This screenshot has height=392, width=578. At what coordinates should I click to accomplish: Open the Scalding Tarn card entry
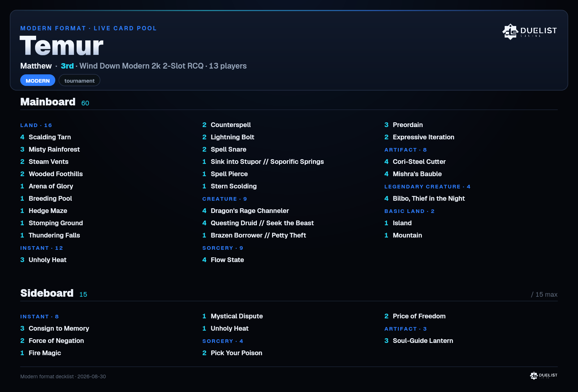coord(46,137)
